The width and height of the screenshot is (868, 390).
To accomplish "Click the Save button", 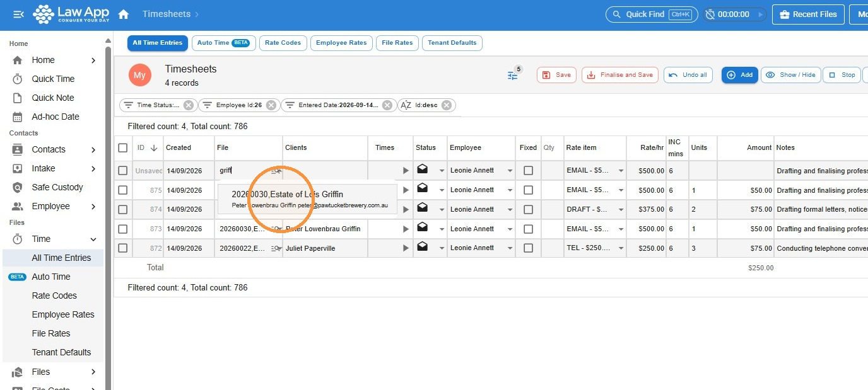I will coord(556,75).
